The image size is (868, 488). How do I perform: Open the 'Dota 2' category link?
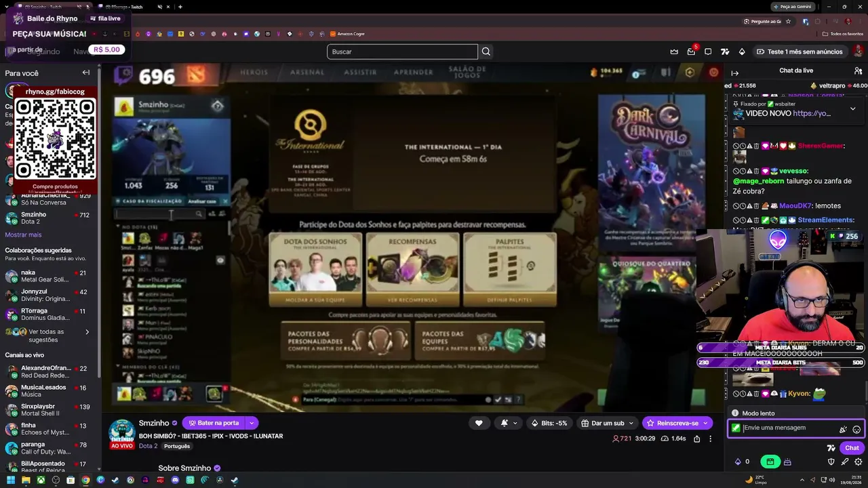148,446
